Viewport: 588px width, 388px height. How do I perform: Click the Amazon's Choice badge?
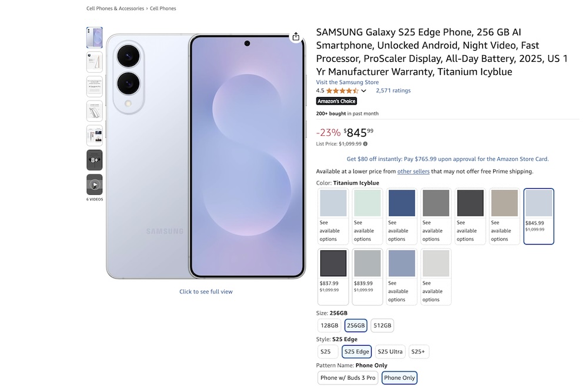point(336,101)
